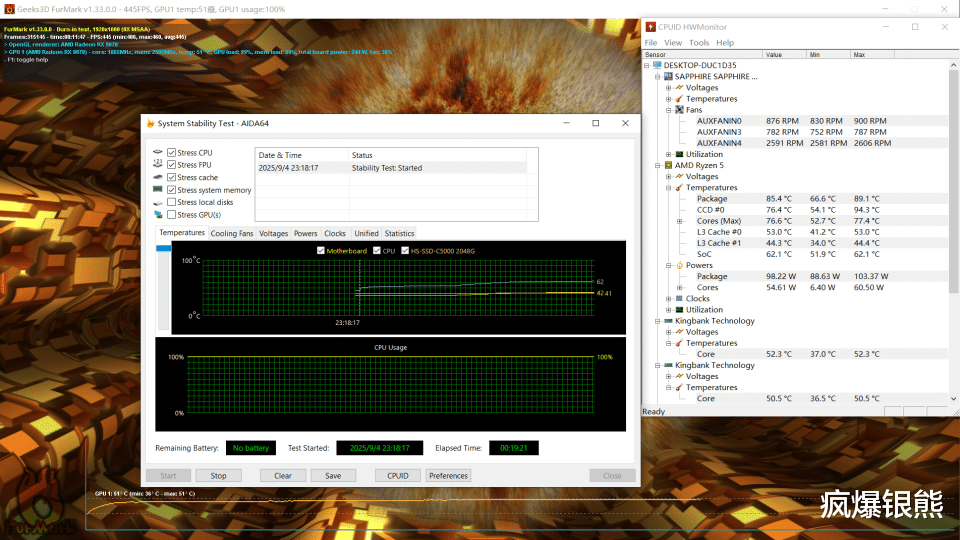The image size is (960, 540).
Task: Select the Stability Test: Started log row
Action: (x=392, y=168)
